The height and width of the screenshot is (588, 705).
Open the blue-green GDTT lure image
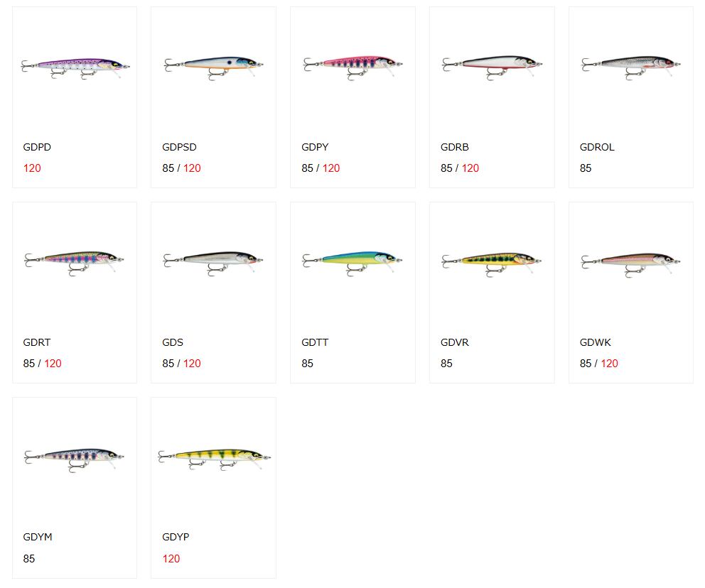pos(352,260)
